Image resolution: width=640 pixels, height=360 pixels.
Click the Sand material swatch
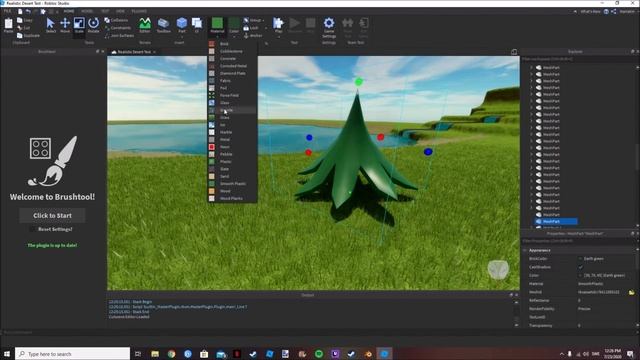click(211, 176)
